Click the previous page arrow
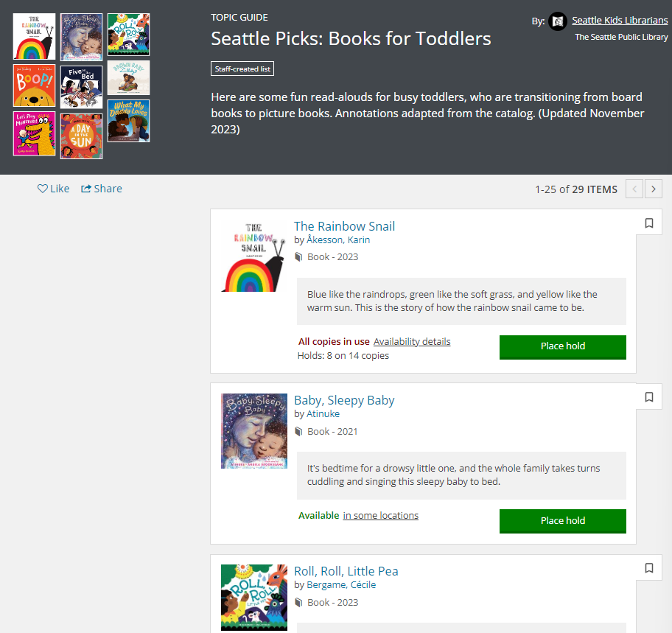Viewport: 672px width, 633px height. click(x=634, y=189)
